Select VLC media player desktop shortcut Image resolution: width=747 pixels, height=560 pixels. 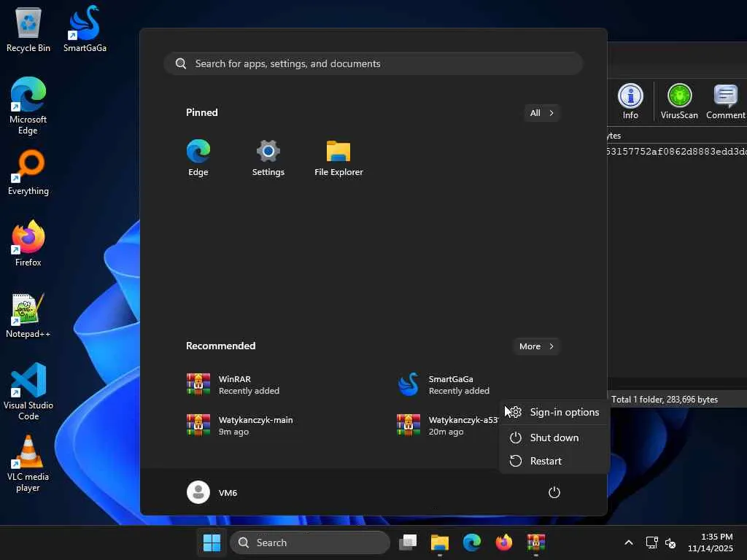click(x=28, y=463)
